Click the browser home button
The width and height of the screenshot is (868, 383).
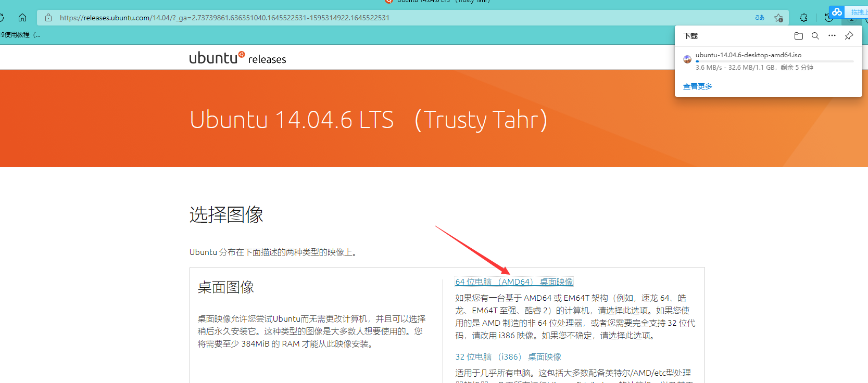coord(22,18)
